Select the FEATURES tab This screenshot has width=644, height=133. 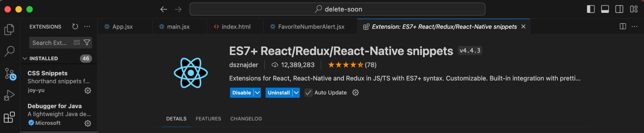coord(208,119)
